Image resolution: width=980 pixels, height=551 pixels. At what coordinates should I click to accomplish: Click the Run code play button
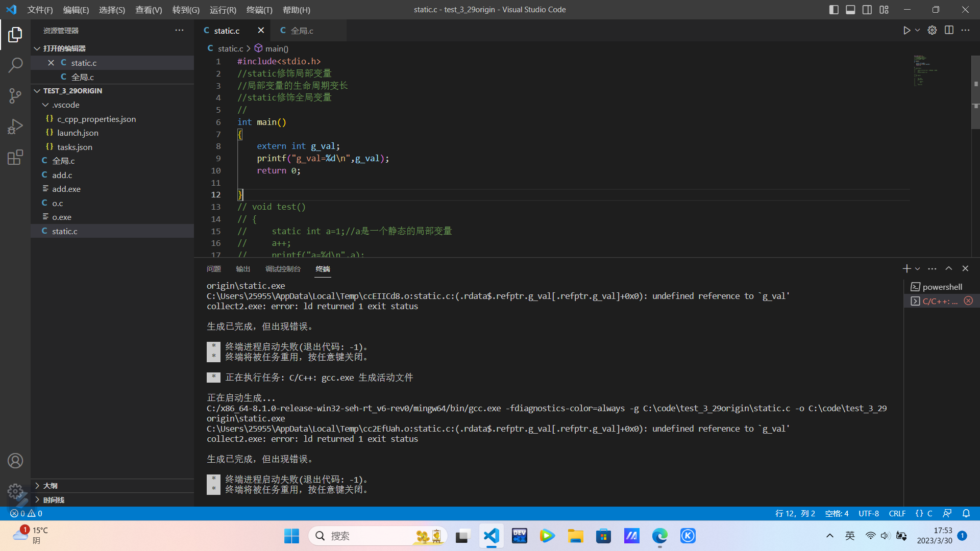tap(906, 31)
